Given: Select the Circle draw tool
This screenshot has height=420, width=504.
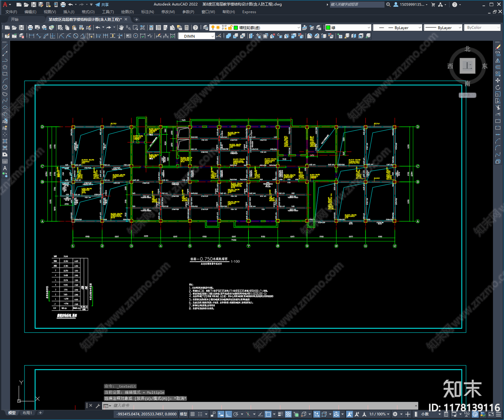Looking at the screenshot, I should click(5, 87).
